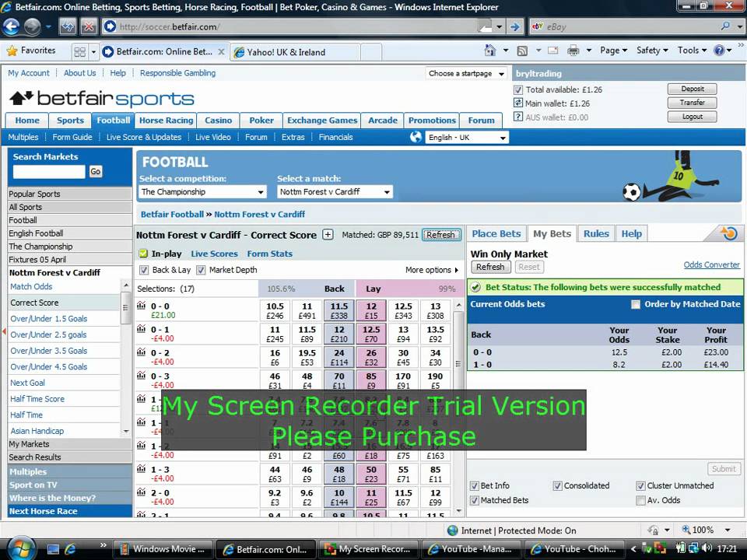Click the IE Home house icon

click(489, 50)
